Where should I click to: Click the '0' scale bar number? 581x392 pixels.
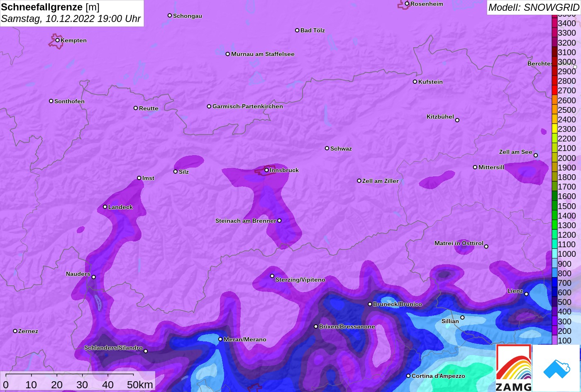click(6, 385)
